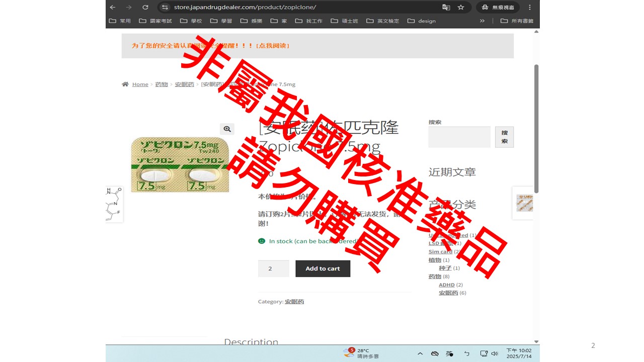Viewport: 644px width, 362px height.
Task: Click the browser back arrow
Action: click(113, 7)
